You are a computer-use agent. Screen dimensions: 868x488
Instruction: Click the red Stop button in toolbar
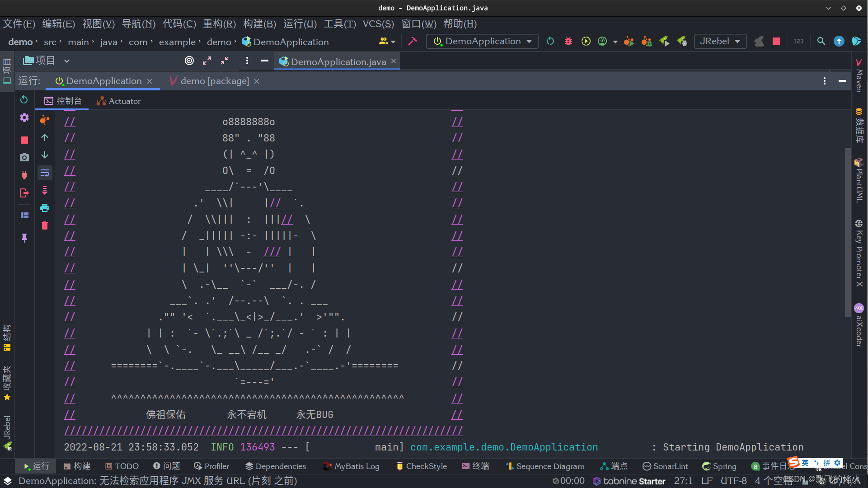776,41
